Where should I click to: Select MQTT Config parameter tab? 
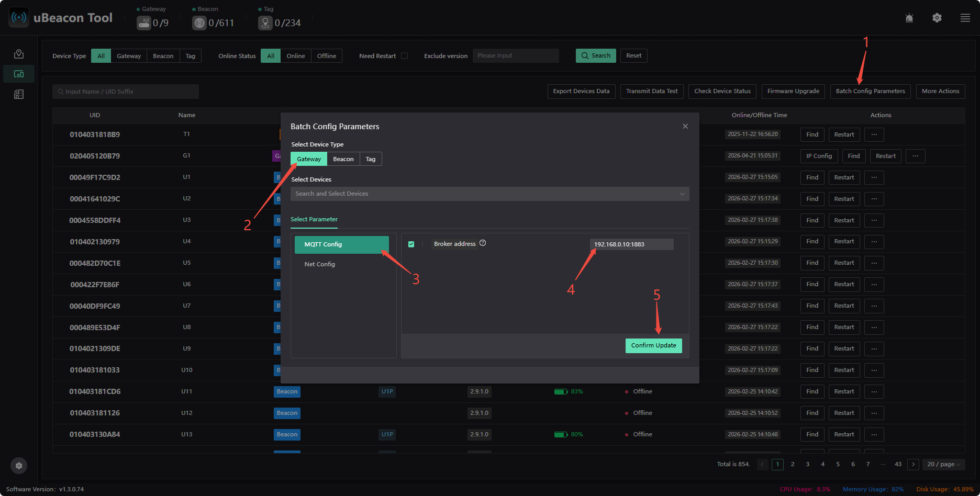pyautogui.click(x=342, y=244)
